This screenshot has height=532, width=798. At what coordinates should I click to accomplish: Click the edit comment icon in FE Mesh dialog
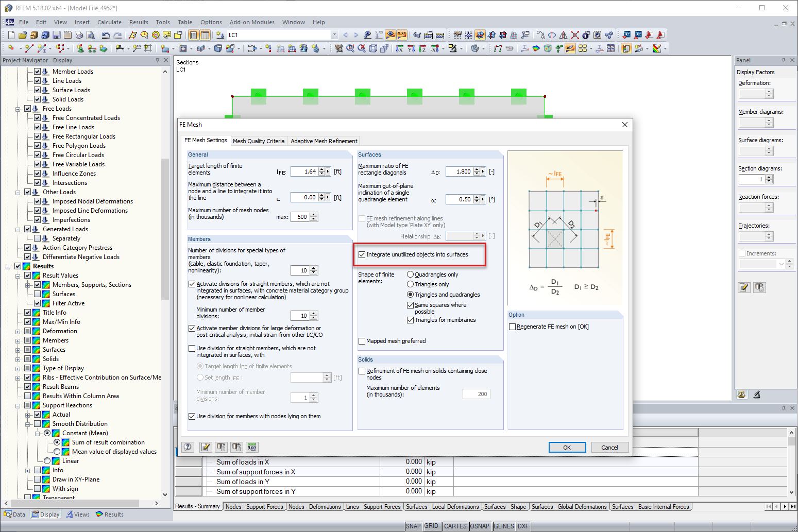[205, 447]
